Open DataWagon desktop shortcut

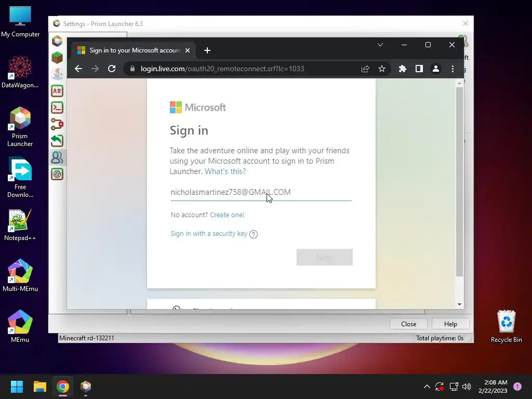(x=20, y=72)
